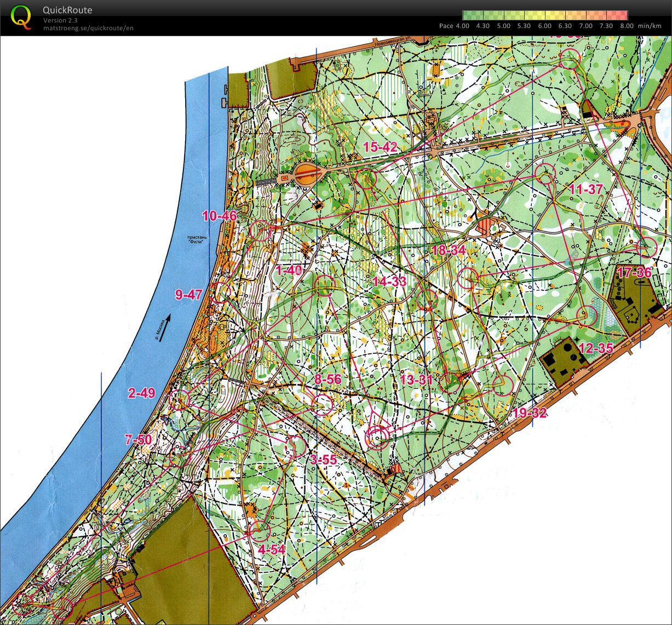Viewport: 672px width, 625px height.
Task: Click the 12-35 control label
Action: (x=595, y=348)
